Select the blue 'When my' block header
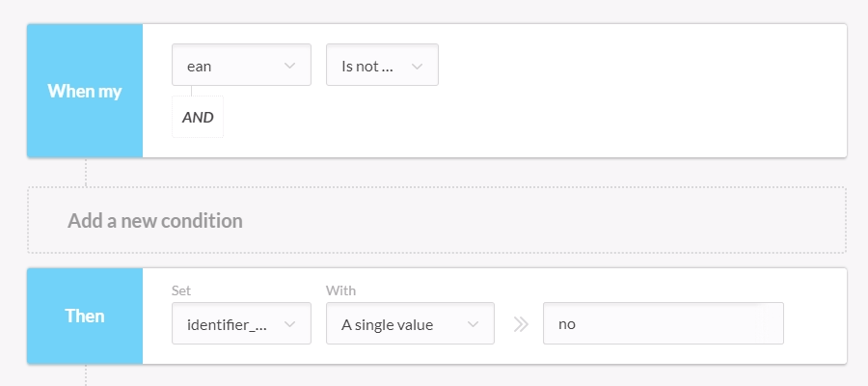Image resolution: width=868 pixels, height=386 pixels. coord(85,91)
